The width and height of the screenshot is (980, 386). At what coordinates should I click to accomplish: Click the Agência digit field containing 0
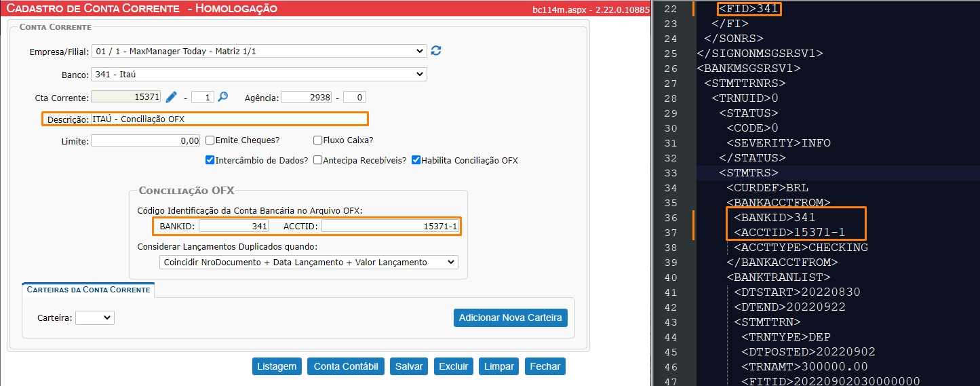pos(355,97)
